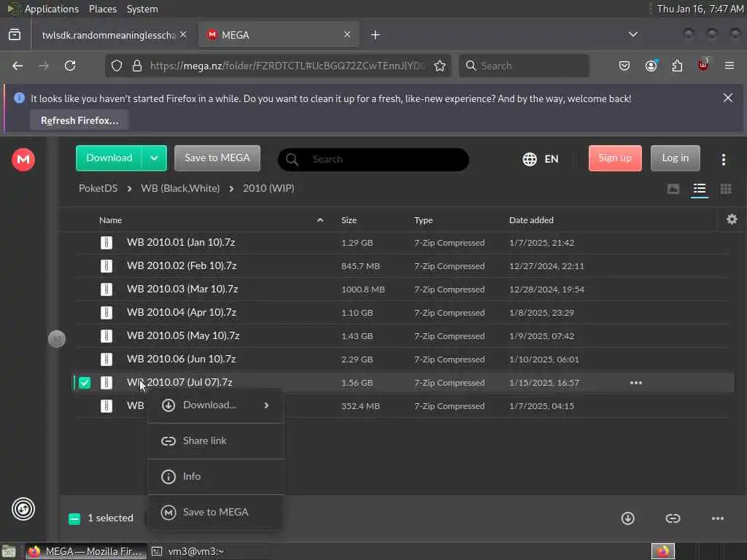
Task: Select WB 2010.03 (Mar 10).7z file
Action: point(182,289)
